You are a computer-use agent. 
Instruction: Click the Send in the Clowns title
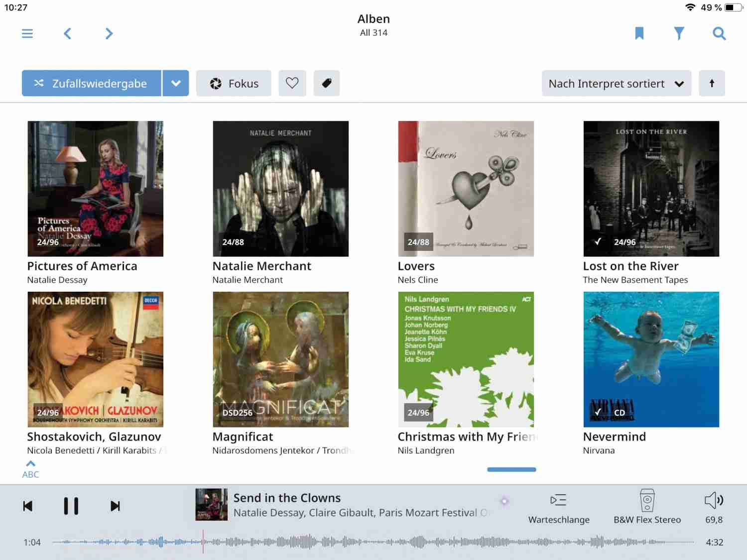[287, 498]
